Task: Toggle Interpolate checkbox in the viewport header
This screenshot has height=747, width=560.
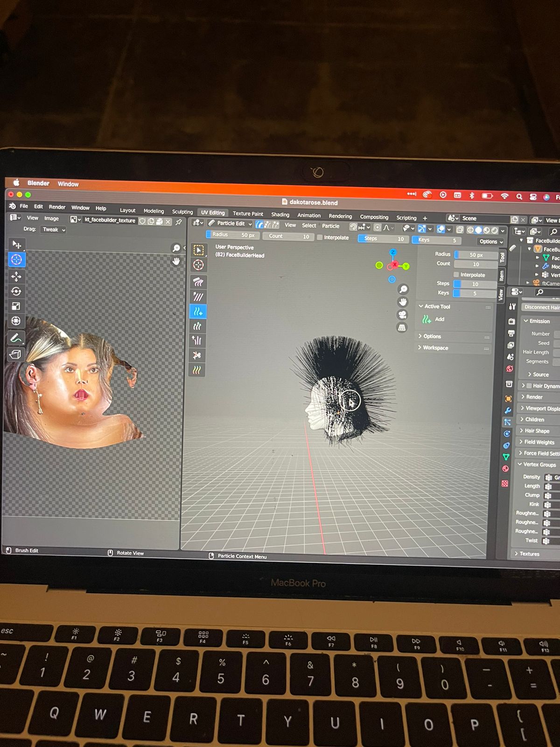Action: (x=320, y=237)
